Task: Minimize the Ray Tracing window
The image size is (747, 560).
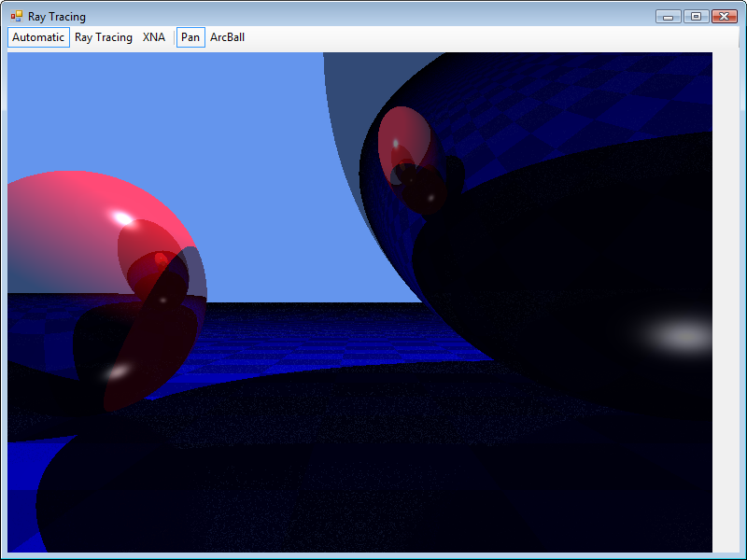Action: pos(669,16)
